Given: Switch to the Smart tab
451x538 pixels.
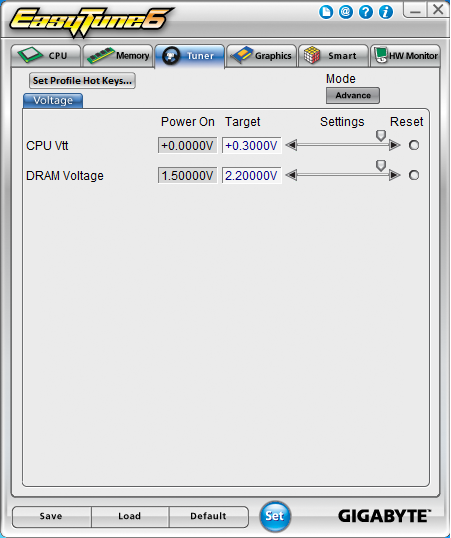Looking at the screenshot, I should (x=333, y=56).
